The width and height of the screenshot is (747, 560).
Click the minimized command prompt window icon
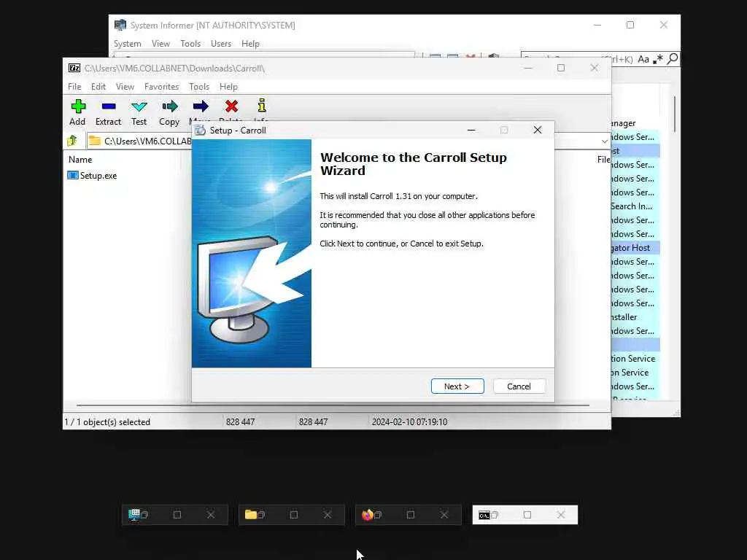coord(484,516)
